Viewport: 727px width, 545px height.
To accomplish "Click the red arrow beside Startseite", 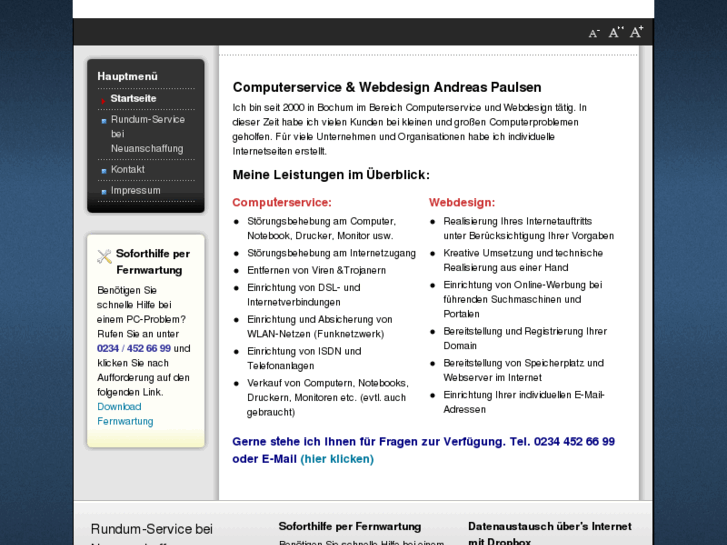I will pos(103,100).
